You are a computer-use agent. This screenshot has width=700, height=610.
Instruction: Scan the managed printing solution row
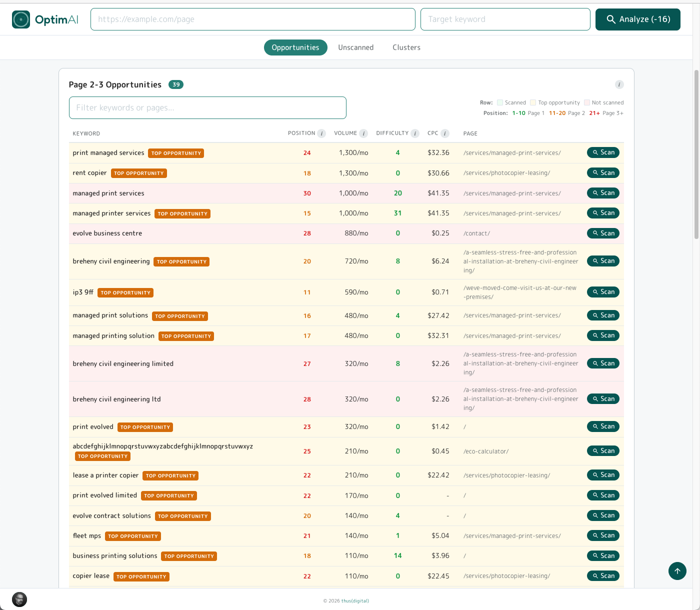tap(603, 335)
